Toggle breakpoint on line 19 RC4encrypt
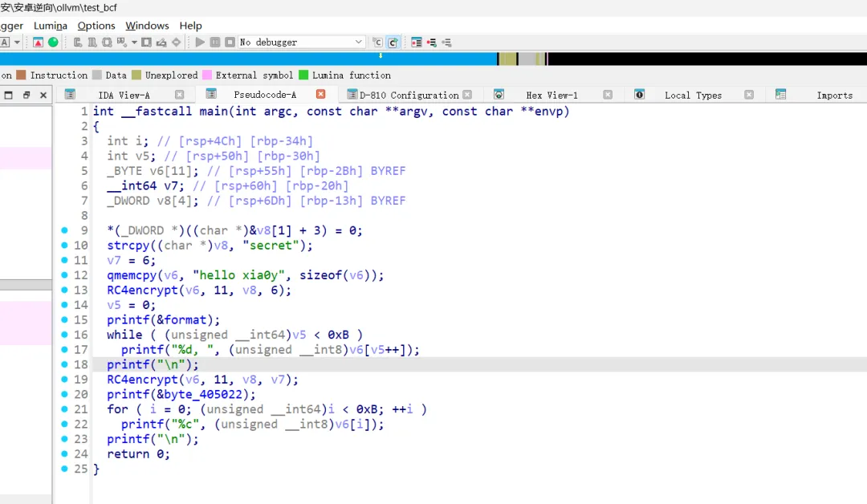The image size is (867, 504). [64, 379]
